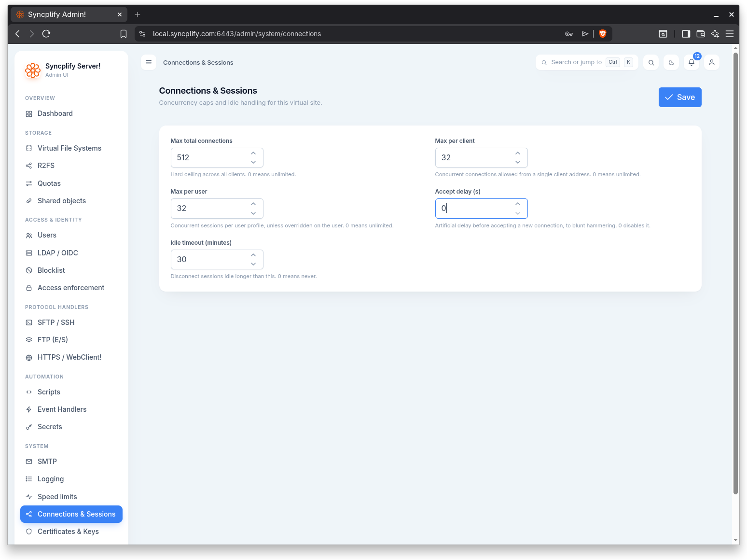Decrease Accept delay with down arrow
The width and height of the screenshot is (747, 560).
(518, 213)
